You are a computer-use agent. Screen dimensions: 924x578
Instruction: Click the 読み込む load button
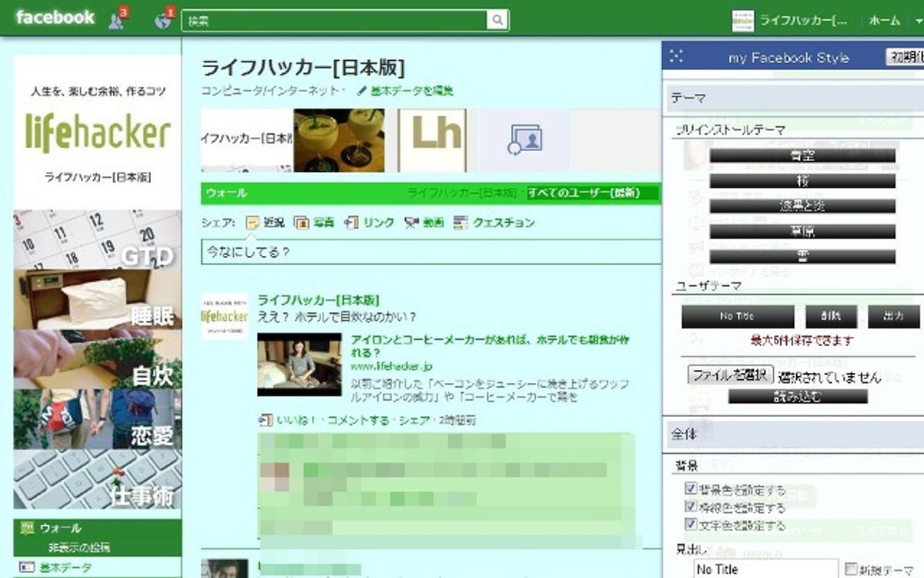[798, 397]
